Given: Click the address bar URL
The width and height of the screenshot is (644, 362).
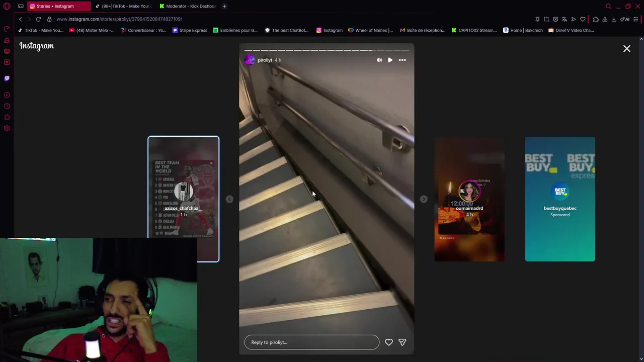Looking at the screenshot, I should (x=119, y=19).
